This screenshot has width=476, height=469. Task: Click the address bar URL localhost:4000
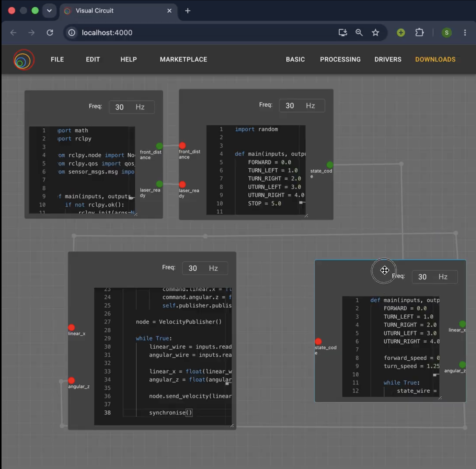point(107,33)
